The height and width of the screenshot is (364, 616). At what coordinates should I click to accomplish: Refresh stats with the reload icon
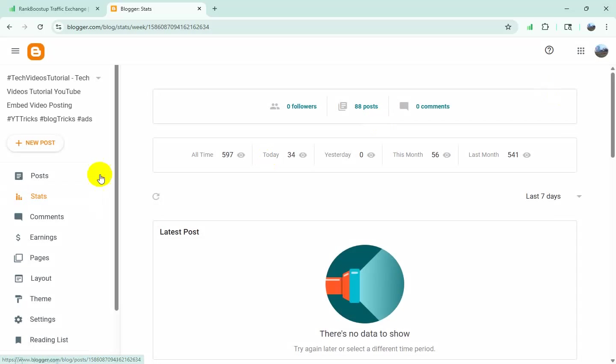156,197
